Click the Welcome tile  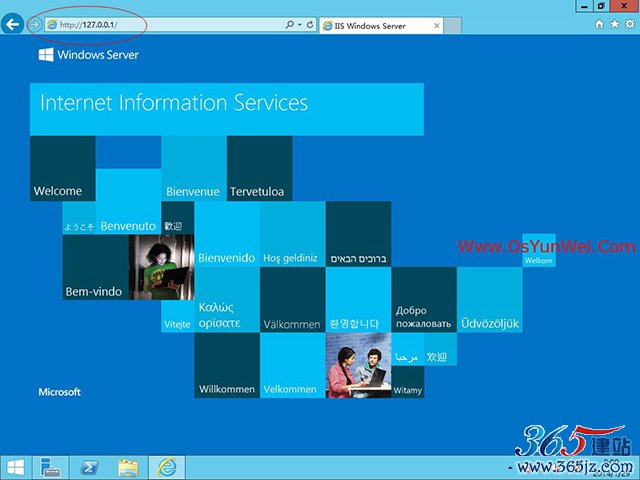[x=63, y=169]
